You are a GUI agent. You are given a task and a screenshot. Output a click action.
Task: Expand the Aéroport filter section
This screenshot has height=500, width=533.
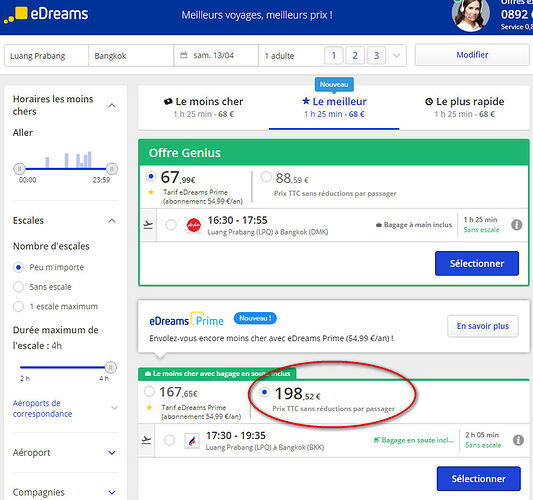click(112, 453)
